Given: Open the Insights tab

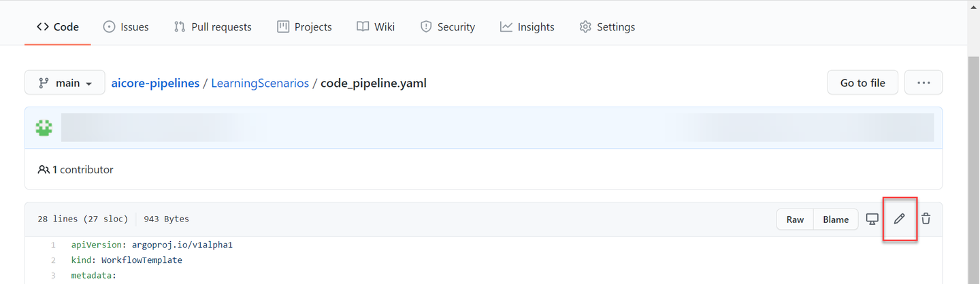Looking at the screenshot, I should [x=527, y=27].
